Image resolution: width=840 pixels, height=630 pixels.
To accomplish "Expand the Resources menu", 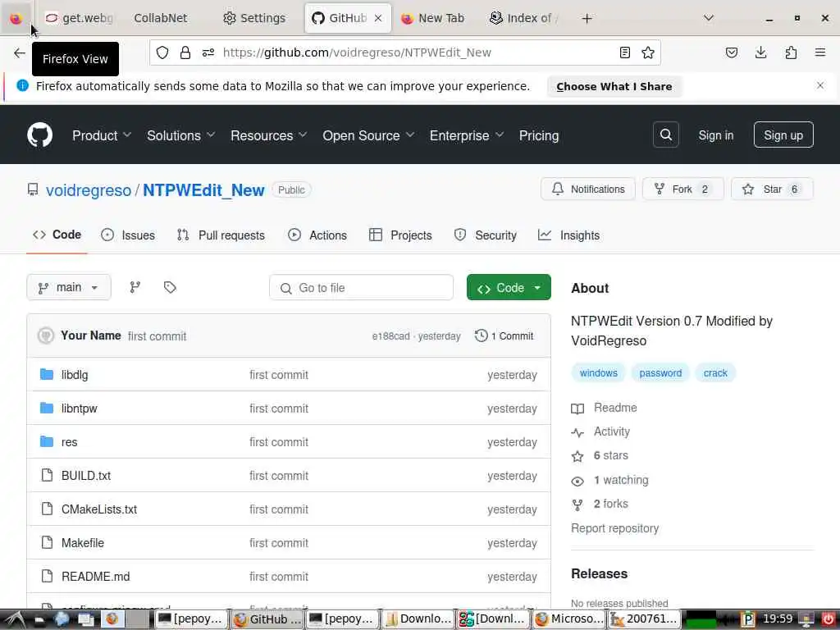I will pos(268,135).
